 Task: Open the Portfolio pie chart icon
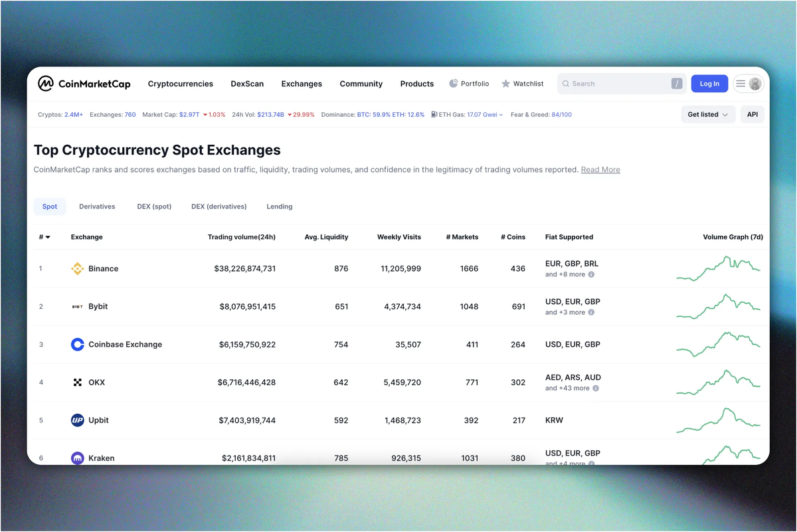454,84
